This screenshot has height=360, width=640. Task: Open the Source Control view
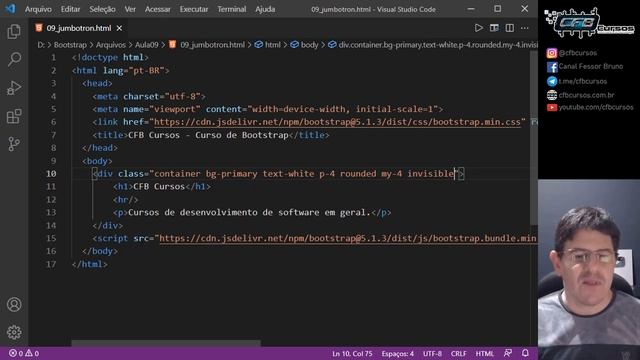[14, 144]
